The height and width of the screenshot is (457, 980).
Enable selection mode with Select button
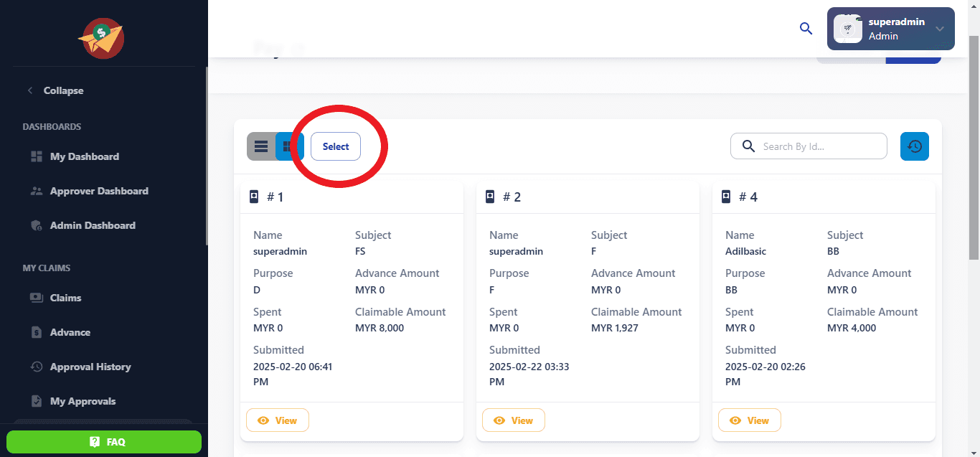pos(336,146)
